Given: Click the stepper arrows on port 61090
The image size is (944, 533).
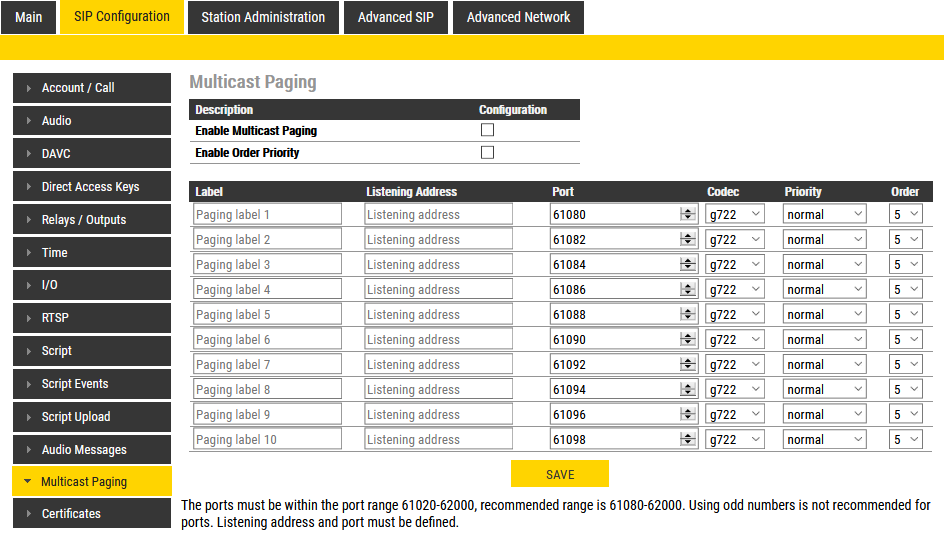Looking at the screenshot, I should pyautogui.click(x=687, y=340).
